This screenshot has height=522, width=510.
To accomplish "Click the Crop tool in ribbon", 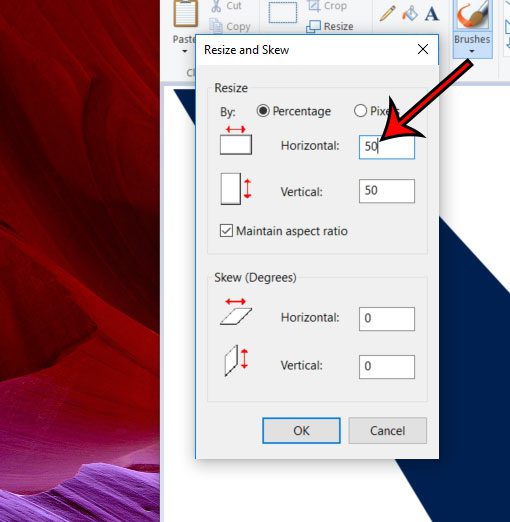I will [327, 6].
